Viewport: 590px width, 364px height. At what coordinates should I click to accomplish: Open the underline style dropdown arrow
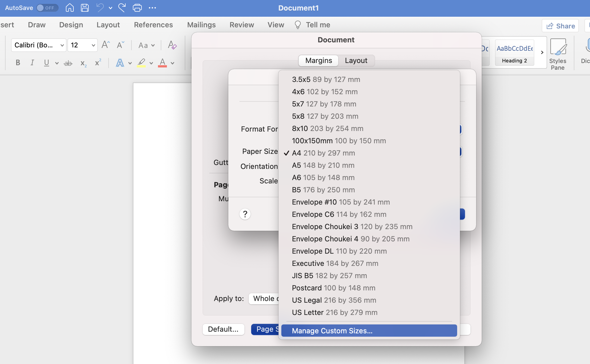(x=57, y=63)
